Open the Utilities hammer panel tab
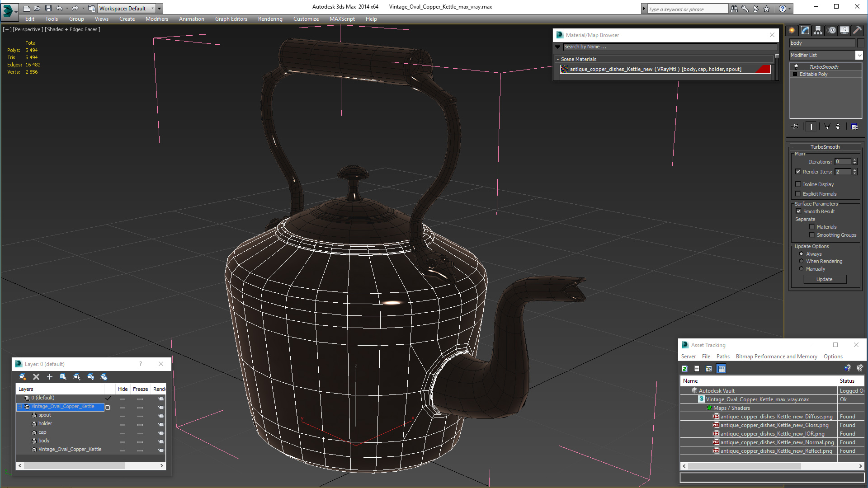This screenshot has height=488, width=868. click(857, 30)
